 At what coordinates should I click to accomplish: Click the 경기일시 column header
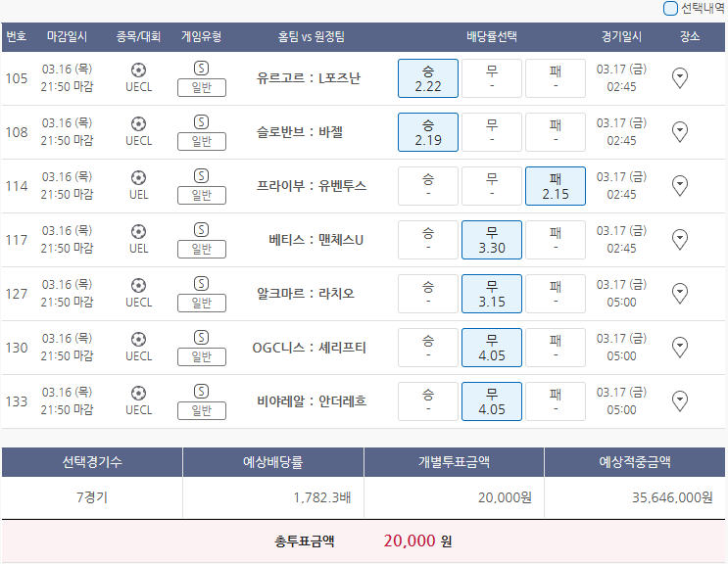click(x=621, y=36)
